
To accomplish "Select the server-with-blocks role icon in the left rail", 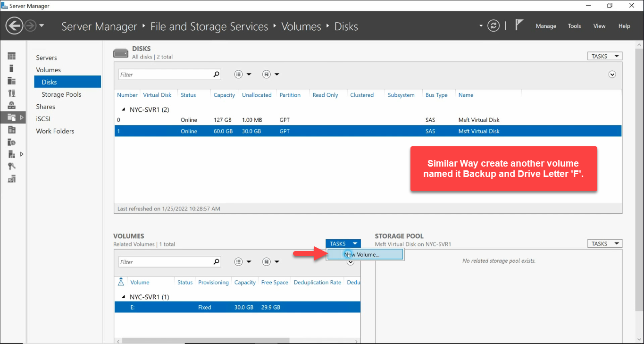I will (12, 154).
